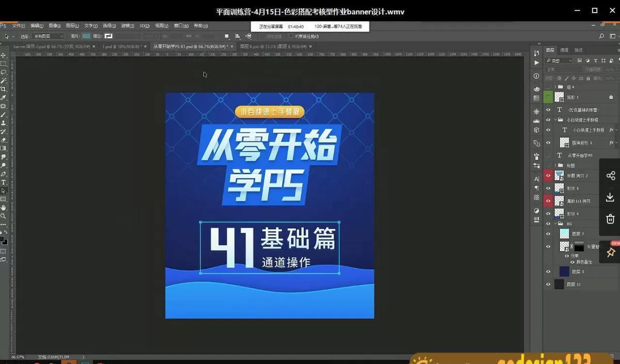
Task: Enable the 约束路径拖动 checkbox
Action: pos(291,36)
